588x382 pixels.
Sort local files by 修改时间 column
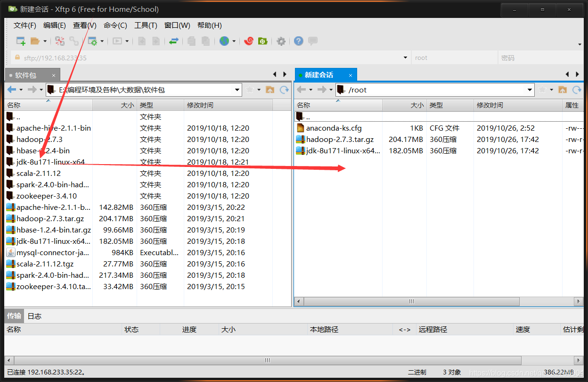(228, 105)
